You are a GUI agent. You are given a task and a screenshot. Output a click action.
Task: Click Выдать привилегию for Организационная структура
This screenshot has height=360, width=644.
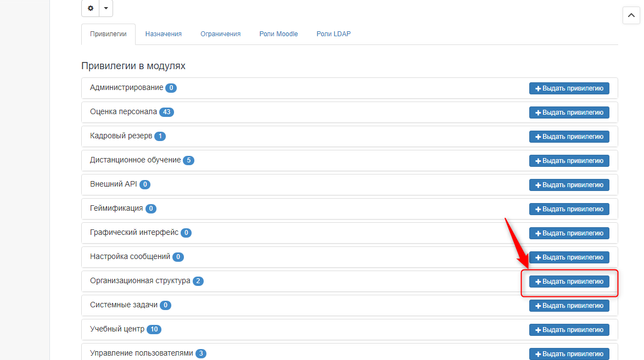click(x=569, y=282)
